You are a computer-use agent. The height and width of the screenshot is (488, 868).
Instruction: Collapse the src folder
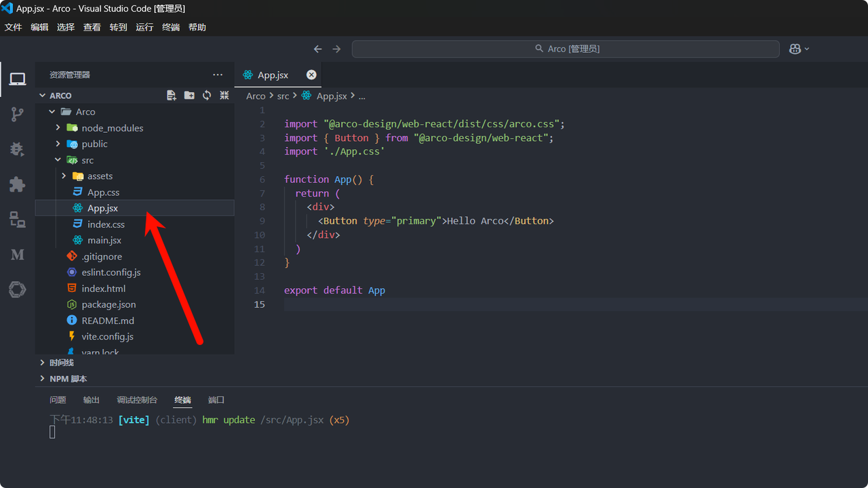pos(58,160)
